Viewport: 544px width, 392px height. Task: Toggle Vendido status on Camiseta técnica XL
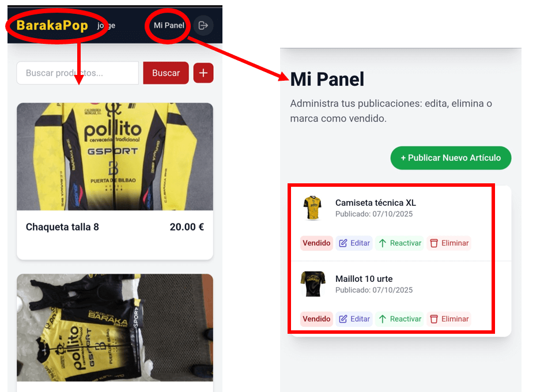pos(316,243)
